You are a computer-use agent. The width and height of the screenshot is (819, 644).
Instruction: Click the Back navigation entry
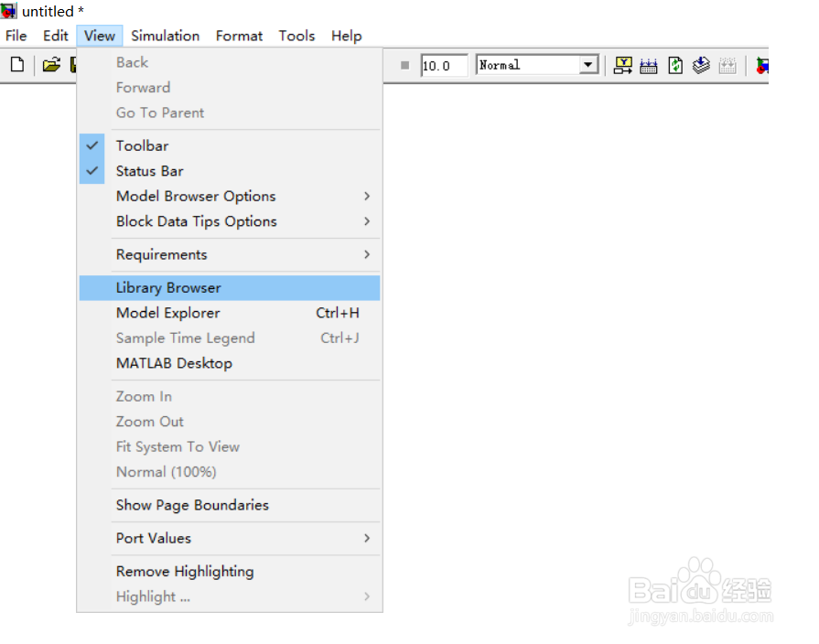pos(230,62)
